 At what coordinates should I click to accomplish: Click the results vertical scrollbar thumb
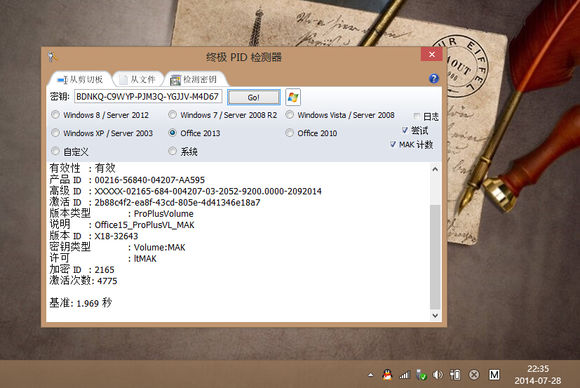click(x=435, y=257)
